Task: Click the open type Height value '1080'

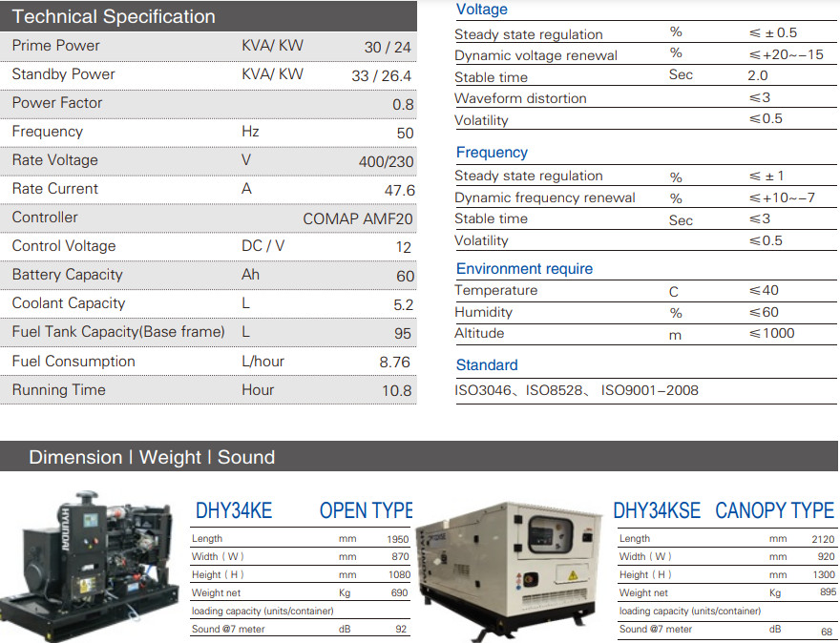Action: coord(399,575)
